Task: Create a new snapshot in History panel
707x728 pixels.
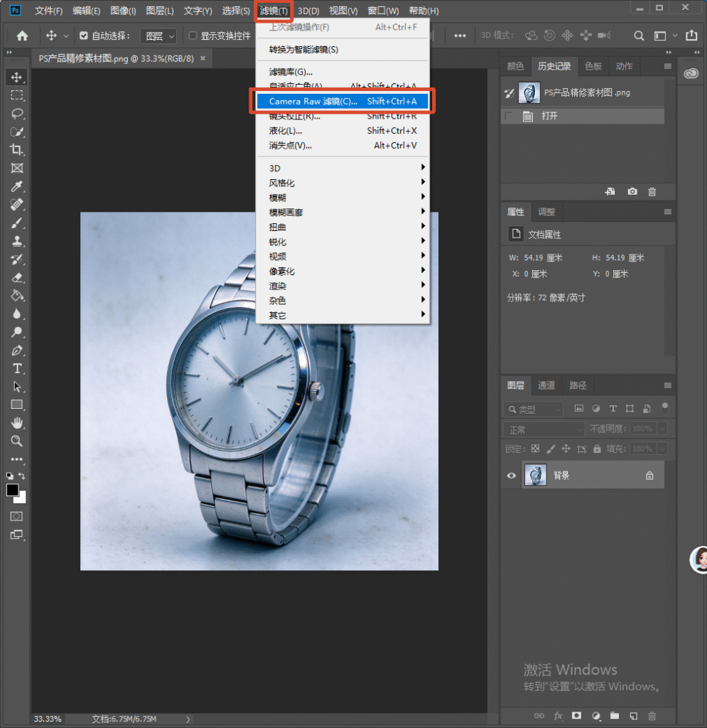Action: (x=632, y=191)
